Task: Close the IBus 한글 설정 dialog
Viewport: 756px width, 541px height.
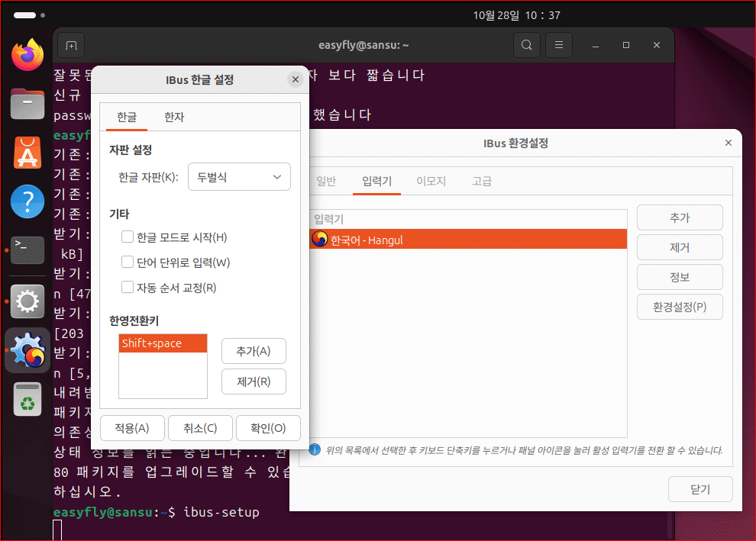Action: [x=296, y=79]
